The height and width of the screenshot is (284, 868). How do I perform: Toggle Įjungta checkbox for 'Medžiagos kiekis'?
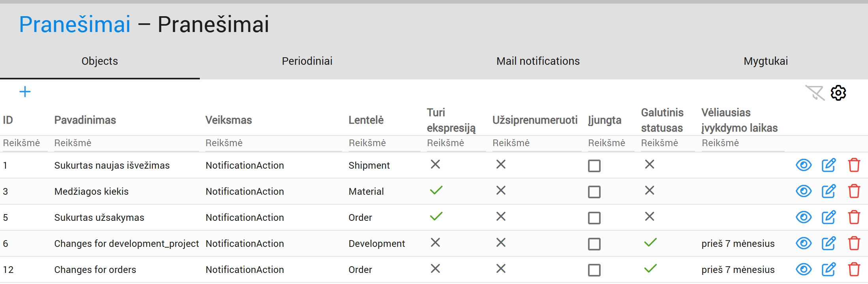(x=594, y=192)
